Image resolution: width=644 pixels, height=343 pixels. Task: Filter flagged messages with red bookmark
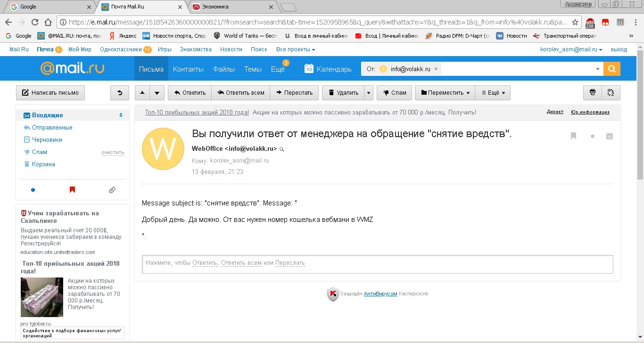[x=72, y=190]
